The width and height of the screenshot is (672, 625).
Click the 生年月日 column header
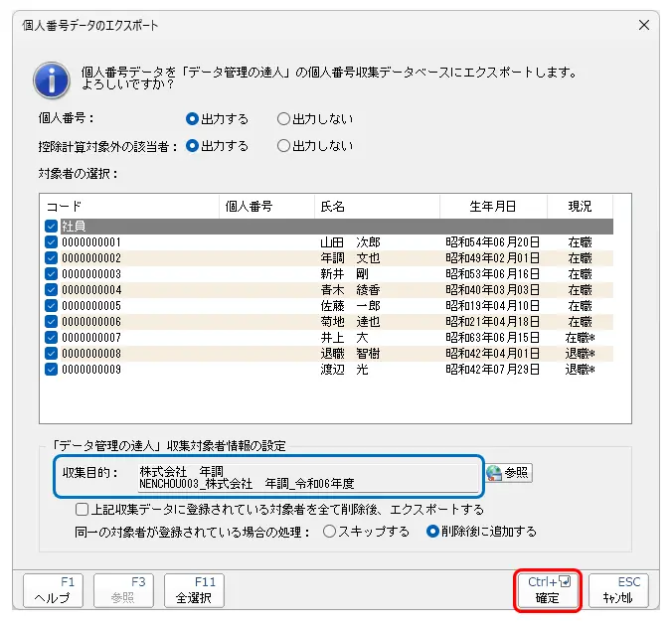pyautogui.click(x=493, y=207)
